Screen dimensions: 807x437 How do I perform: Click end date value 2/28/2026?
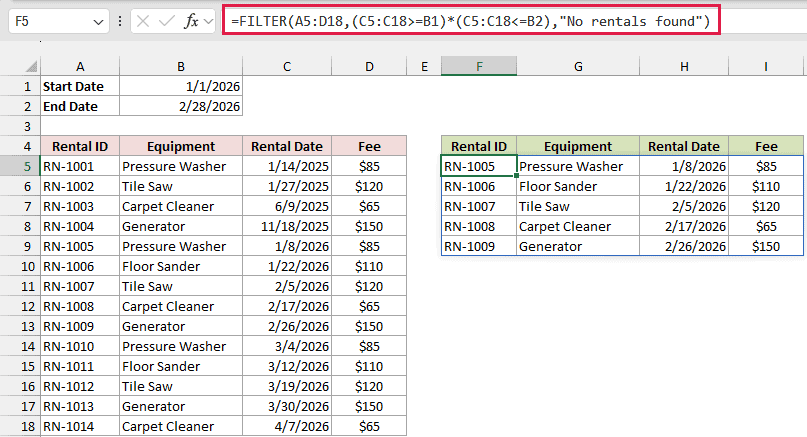click(x=181, y=107)
